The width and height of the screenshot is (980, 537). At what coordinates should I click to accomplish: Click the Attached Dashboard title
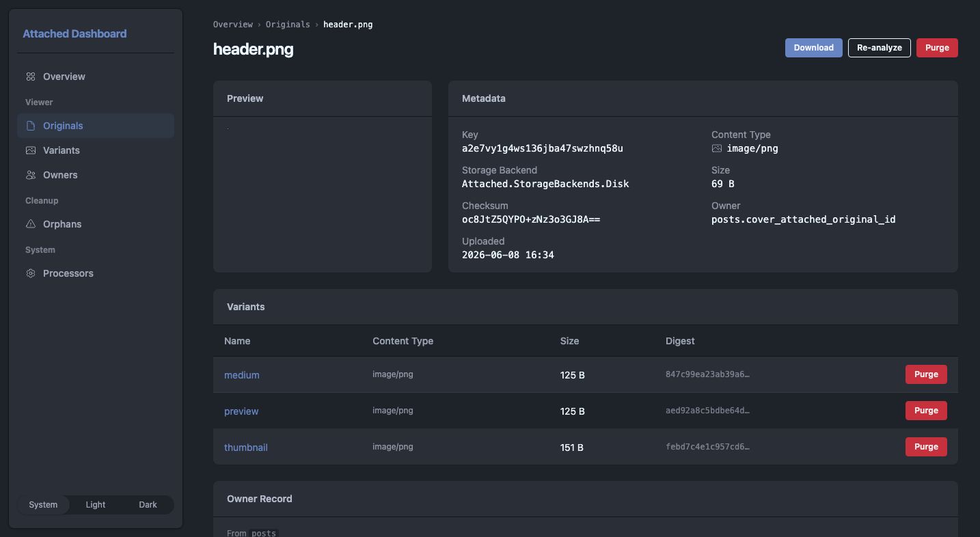pyautogui.click(x=74, y=33)
